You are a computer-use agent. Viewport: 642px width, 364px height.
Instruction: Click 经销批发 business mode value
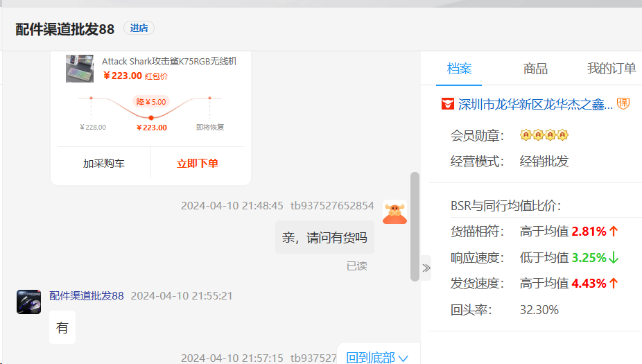(544, 162)
